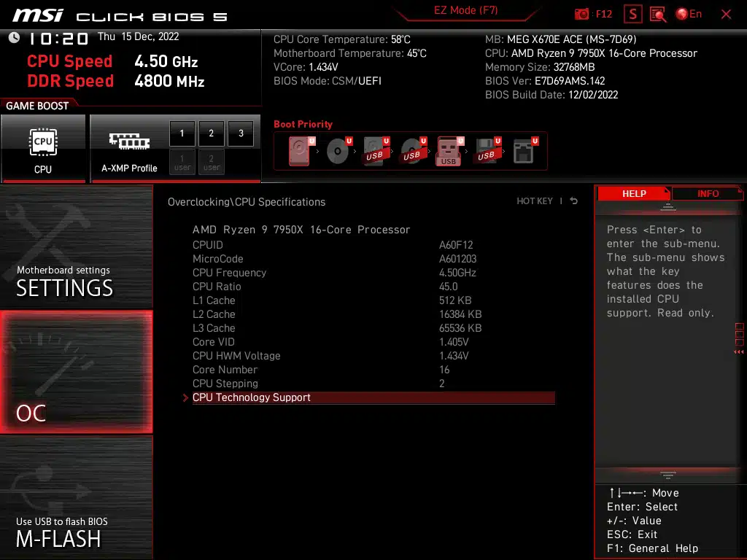Switch to the HELP tab

(634, 194)
